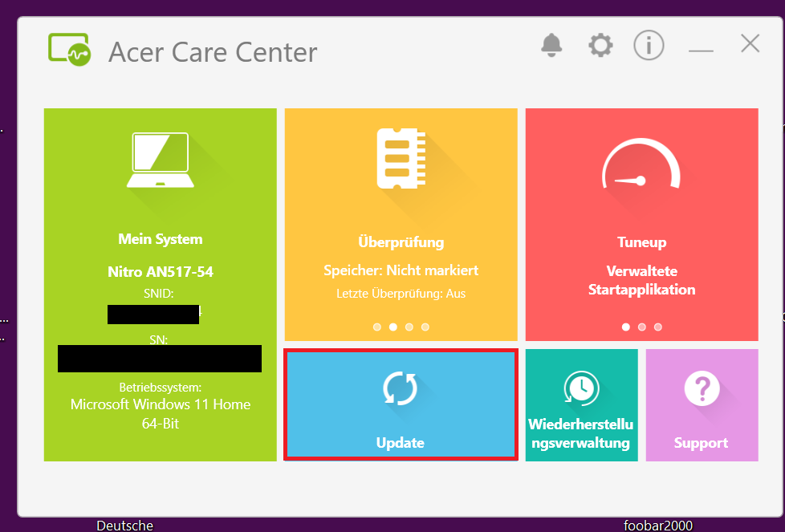Open the Mein System tile title
785x532 pixels.
coord(161,239)
